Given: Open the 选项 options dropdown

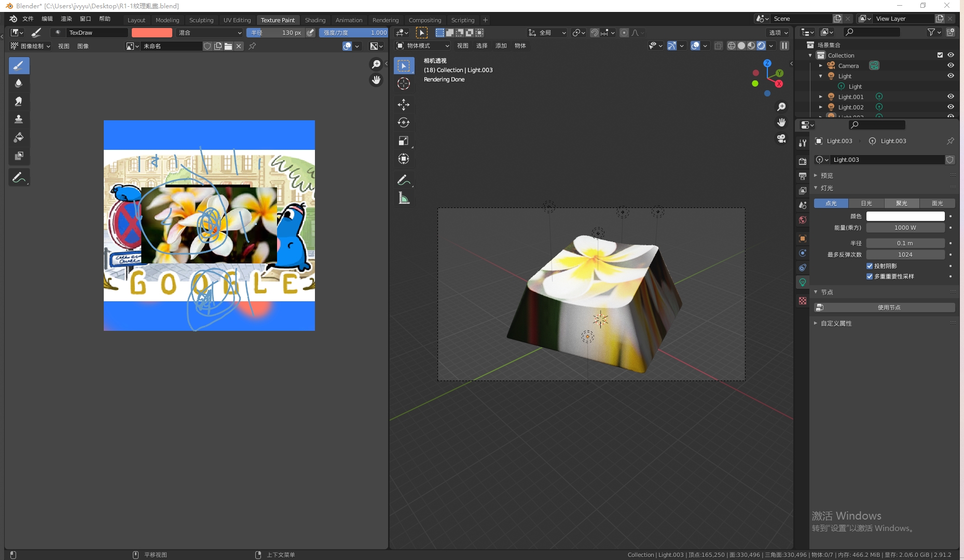Looking at the screenshot, I should (x=778, y=33).
